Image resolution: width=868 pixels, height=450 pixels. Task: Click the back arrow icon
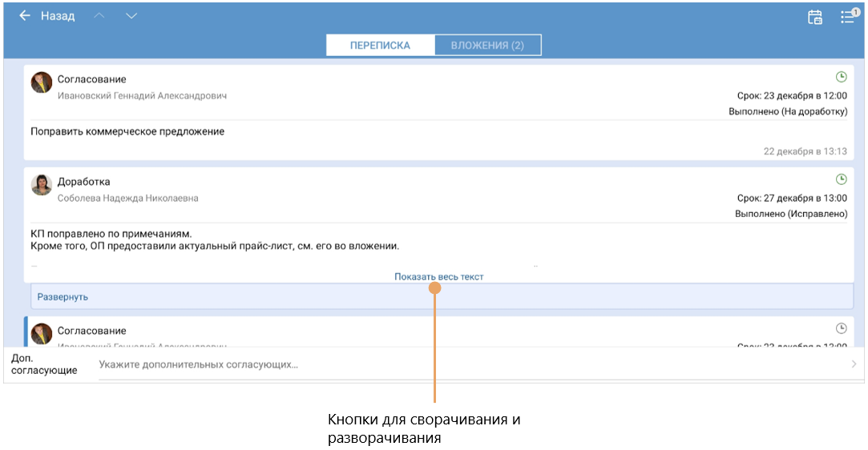pos(25,16)
